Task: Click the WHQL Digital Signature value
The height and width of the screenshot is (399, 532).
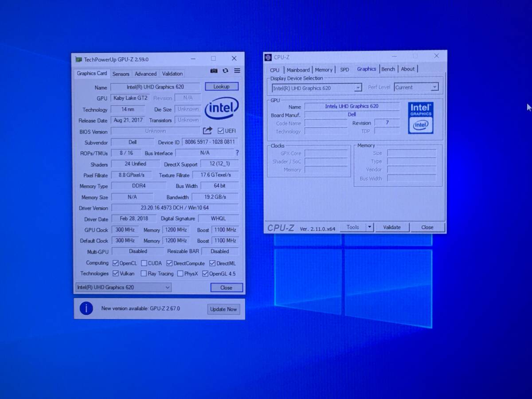Action: pyautogui.click(x=219, y=219)
